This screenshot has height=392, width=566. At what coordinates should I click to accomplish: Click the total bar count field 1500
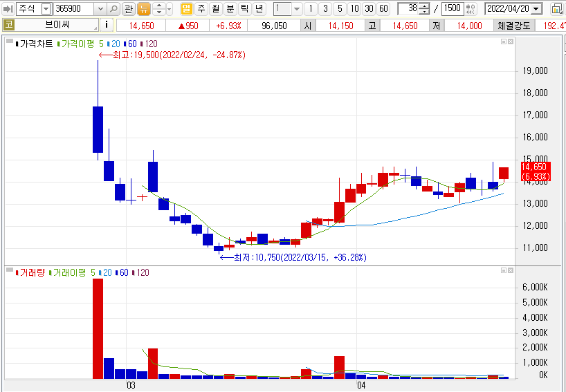click(x=453, y=8)
